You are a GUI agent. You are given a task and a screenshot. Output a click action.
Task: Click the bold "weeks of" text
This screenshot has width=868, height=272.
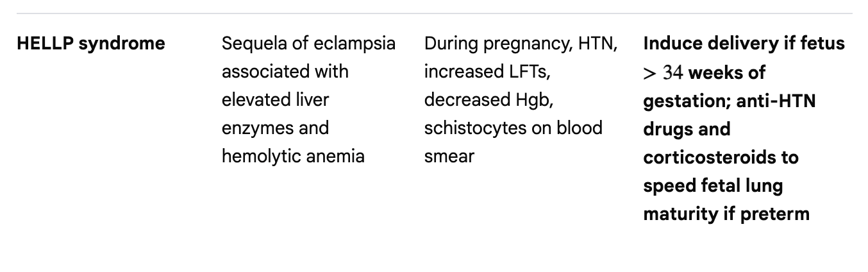coord(726,72)
